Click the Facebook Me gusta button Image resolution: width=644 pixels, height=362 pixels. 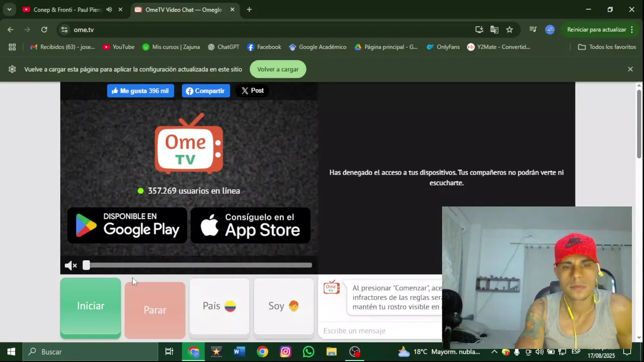[x=140, y=91]
